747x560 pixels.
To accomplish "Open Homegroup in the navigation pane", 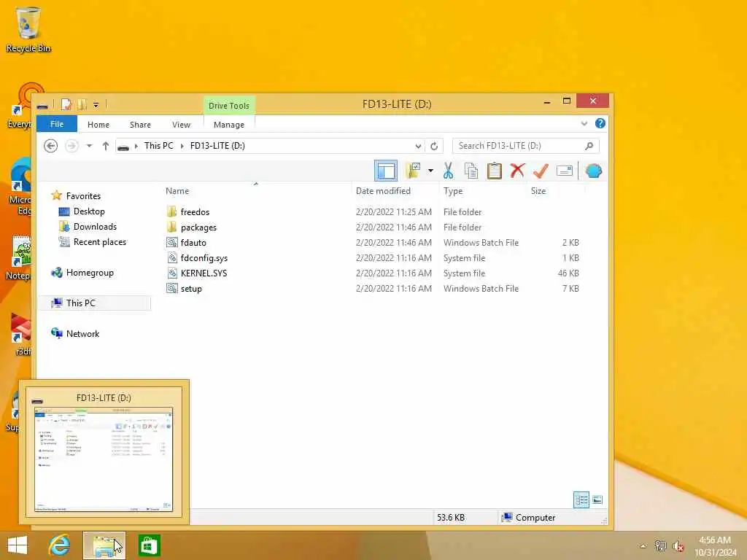I will 90,273.
